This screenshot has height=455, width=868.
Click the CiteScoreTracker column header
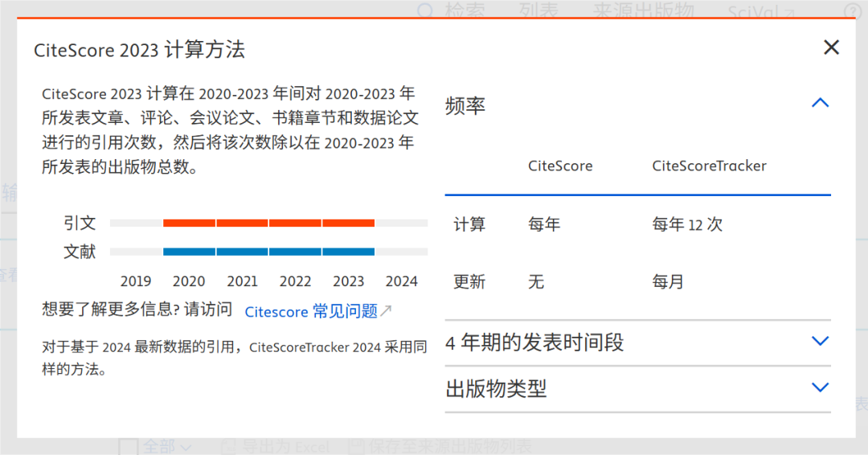(x=709, y=166)
